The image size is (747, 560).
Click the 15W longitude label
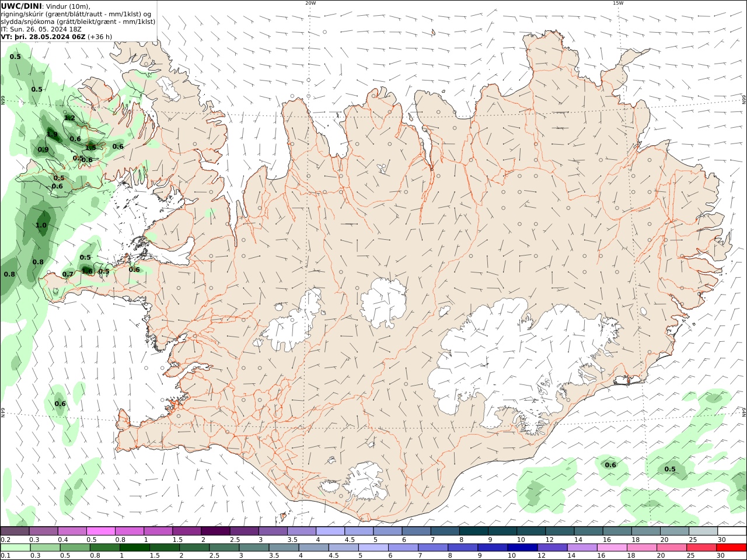click(x=617, y=3)
